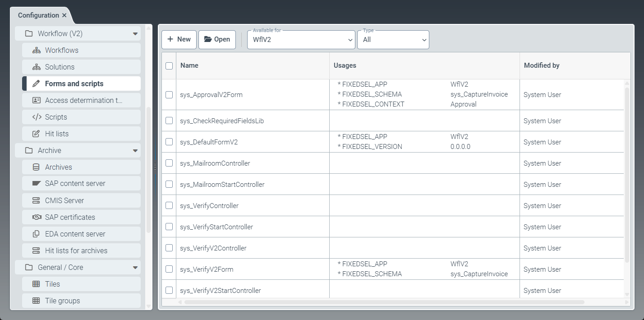
Task: Click the New button
Action: point(179,40)
